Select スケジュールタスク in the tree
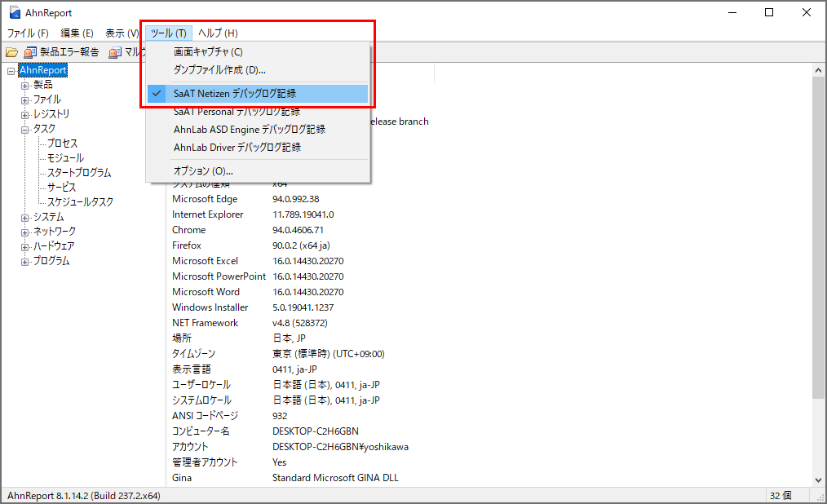Screen dimensions: 827x504 (x=80, y=202)
